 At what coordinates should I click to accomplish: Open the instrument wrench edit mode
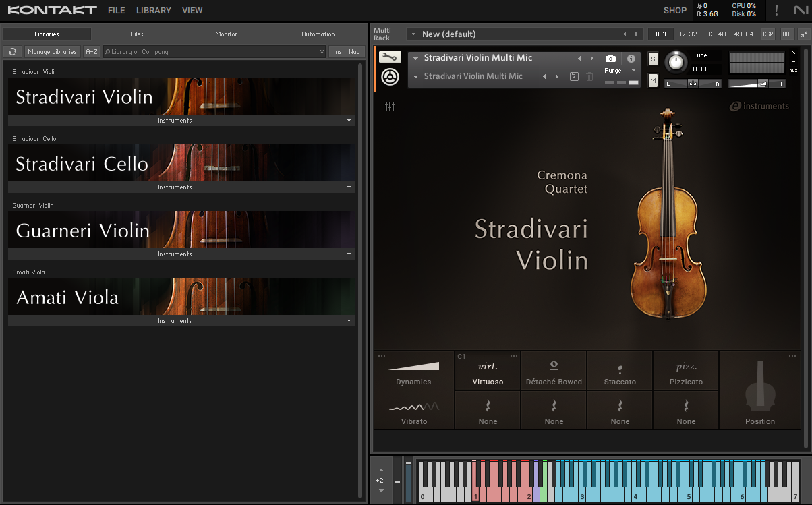(x=390, y=57)
